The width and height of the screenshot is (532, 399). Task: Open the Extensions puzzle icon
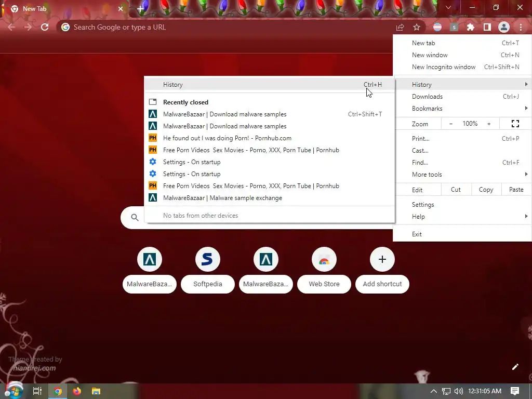471,27
